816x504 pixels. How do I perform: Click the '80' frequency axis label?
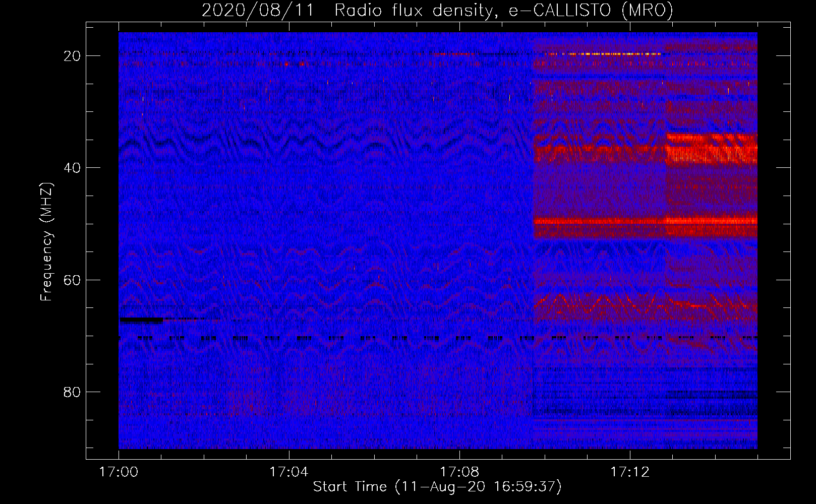(72, 392)
